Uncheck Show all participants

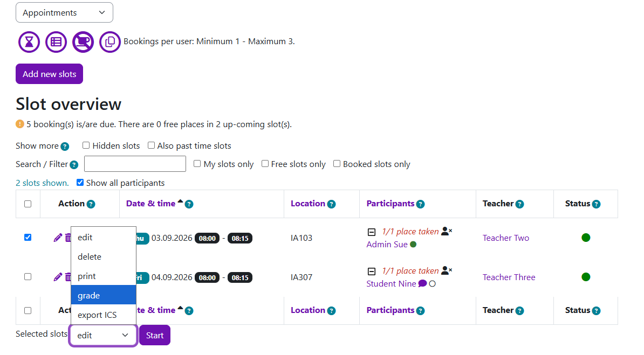pyautogui.click(x=80, y=183)
